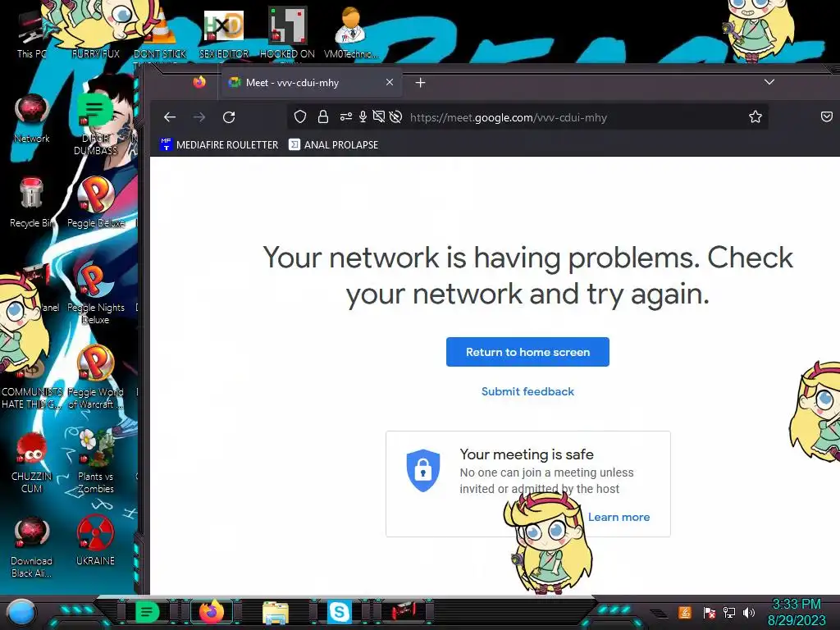This screenshot has width=840, height=630.
Task: Select the Meet - vvv-cdui-mhy tab
Action: point(311,83)
